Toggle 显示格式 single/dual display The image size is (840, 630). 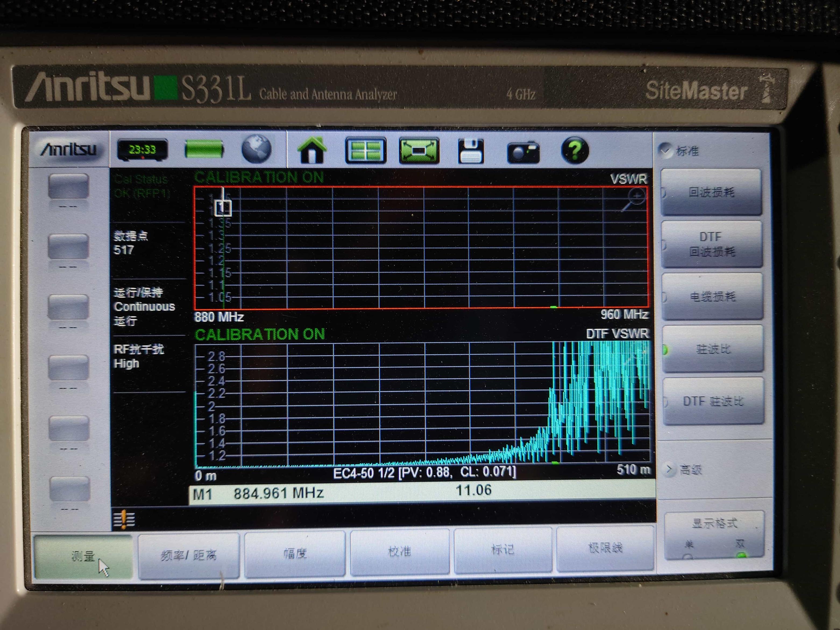714,534
